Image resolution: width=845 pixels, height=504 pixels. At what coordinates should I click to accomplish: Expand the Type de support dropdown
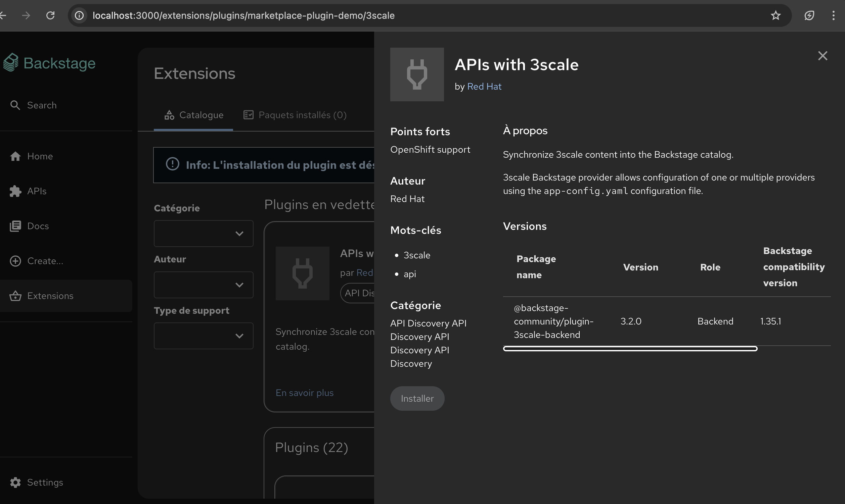click(203, 336)
